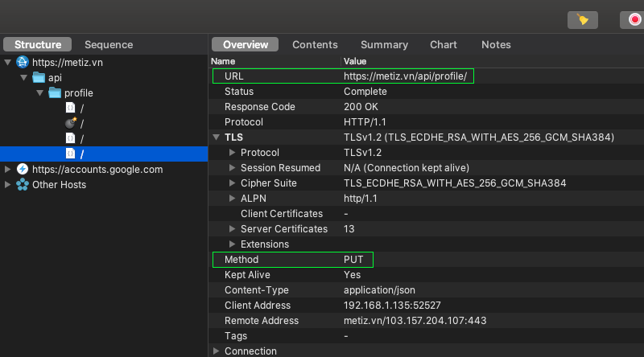Image resolution: width=644 pixels, height=357 pixels.
Task: Select the HTTP/1.1 protocol value
Action: [365, 122]
